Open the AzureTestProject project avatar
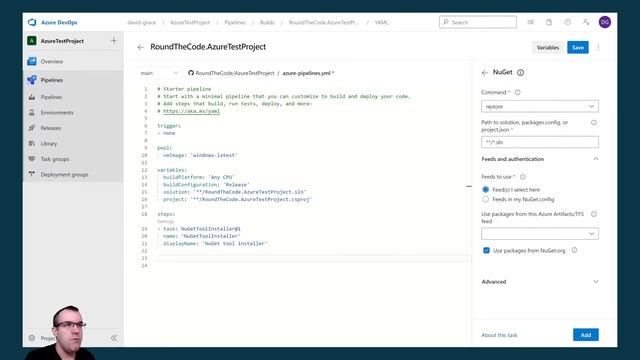The height and width of the screenshot is (360, 640). pos(32,41)
